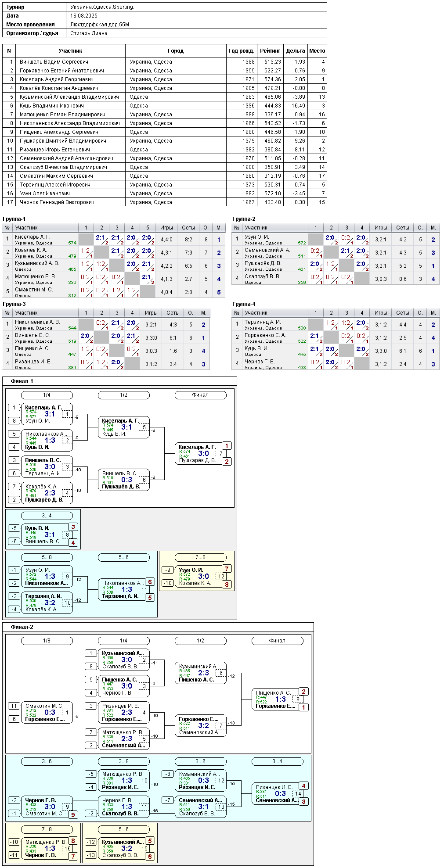Click place badge 1 next to Киселарь

tap(227, 446)
